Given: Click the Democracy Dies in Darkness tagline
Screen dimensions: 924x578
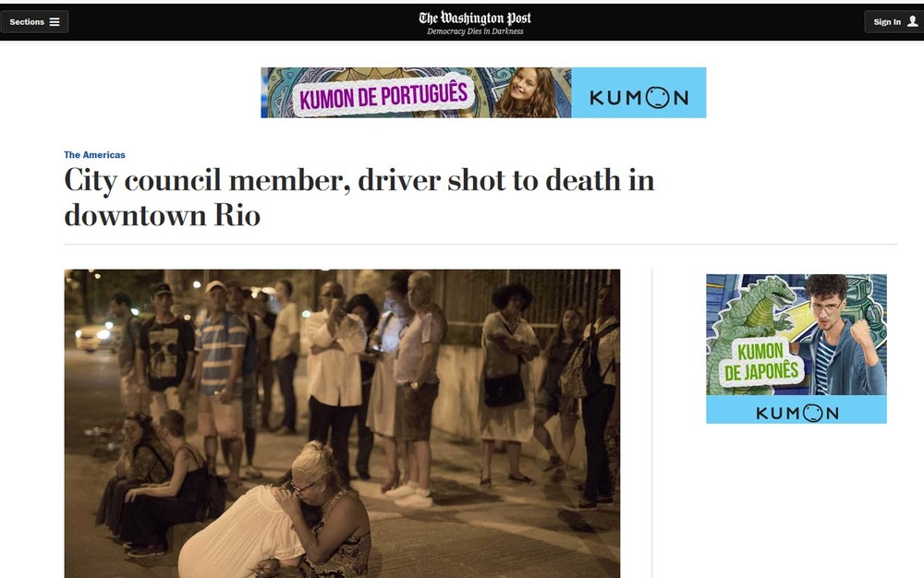Looking at the screenshot, I should pos(475,31).
